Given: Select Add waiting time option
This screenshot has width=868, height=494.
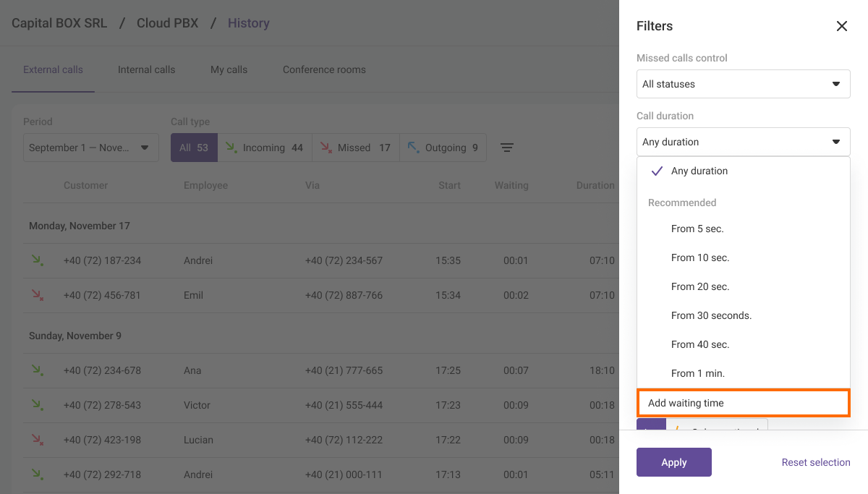Looking at the screenshot, I should pyautogui.click(x=743, y=403).
